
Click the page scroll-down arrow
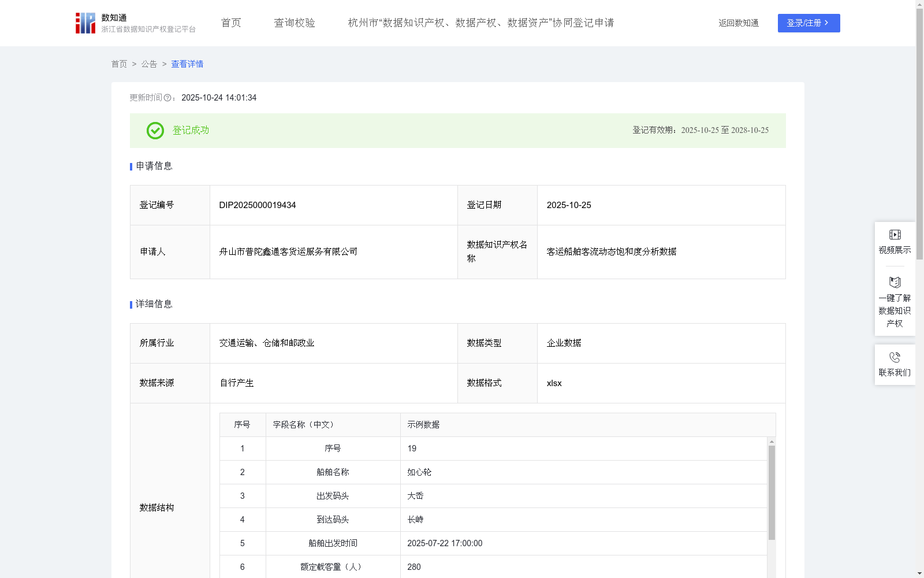pos(919,573)
